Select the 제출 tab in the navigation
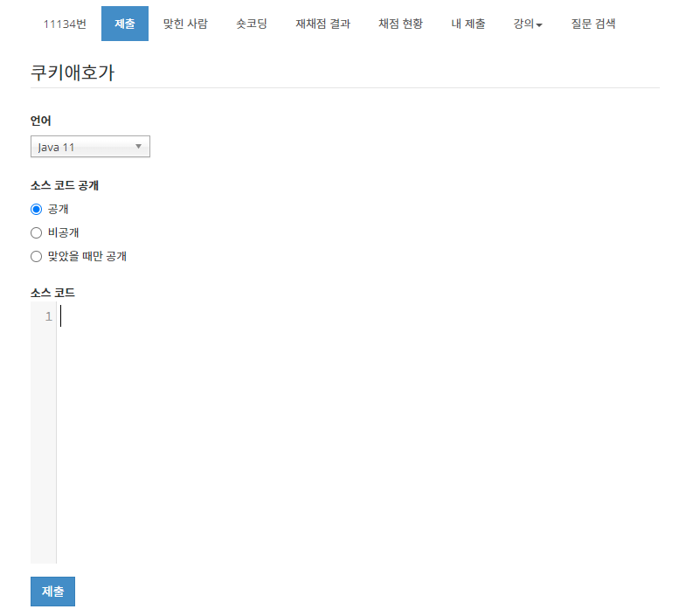Image resolution: width=693 pixels, height=616 pixels. 125,24
